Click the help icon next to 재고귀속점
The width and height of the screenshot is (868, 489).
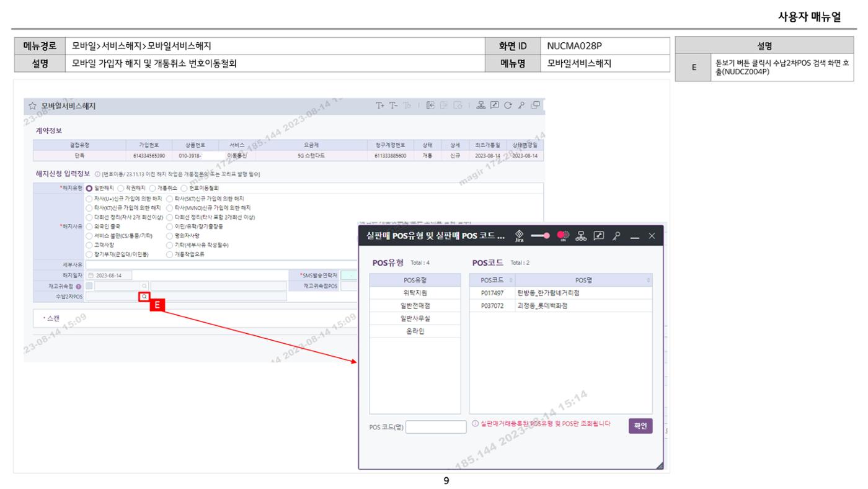(79, 286)
